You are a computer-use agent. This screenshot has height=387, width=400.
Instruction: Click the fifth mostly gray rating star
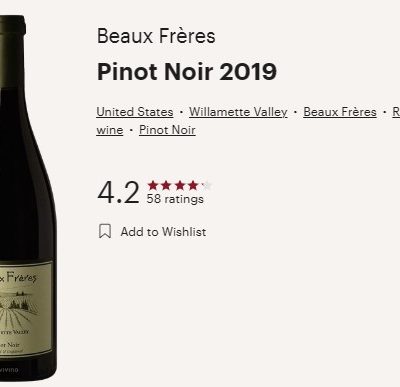point(206,185)
